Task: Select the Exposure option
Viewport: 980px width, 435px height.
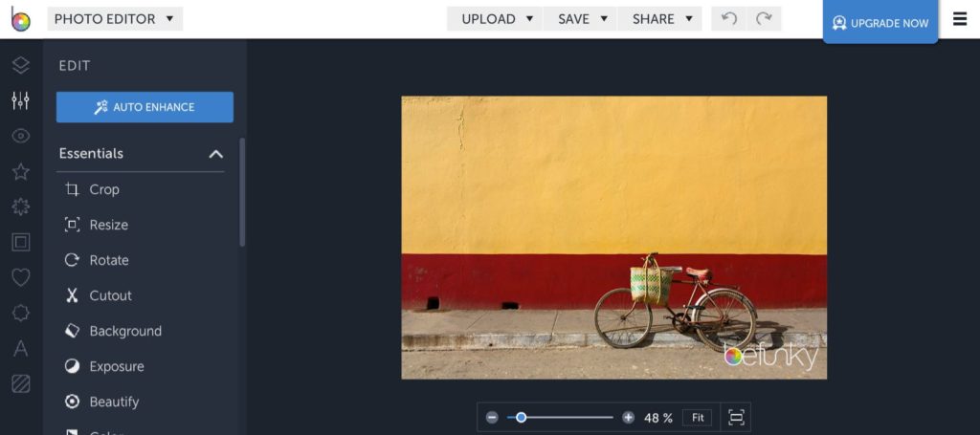Action: click(117, 366)
